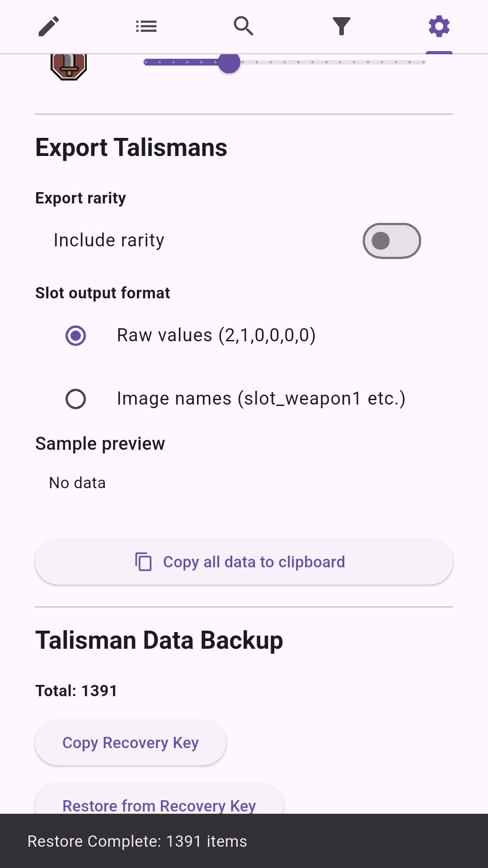The image size is (488, 868).
Task: Tap the Restore Complete snackbar message
Action: (x=137, y=841)
